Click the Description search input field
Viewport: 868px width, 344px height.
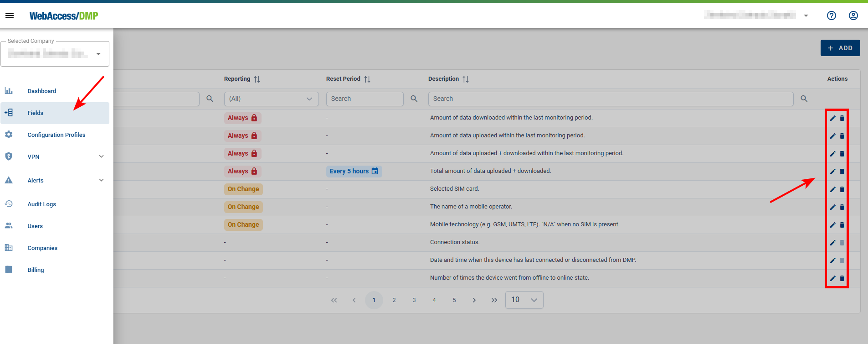(x=611, y=99)
